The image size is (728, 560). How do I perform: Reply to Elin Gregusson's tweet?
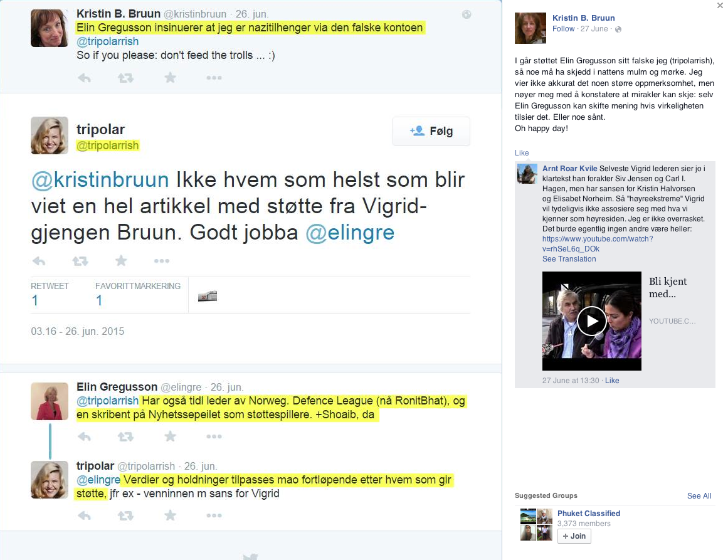pyautogui.click(x=85, y=436)
